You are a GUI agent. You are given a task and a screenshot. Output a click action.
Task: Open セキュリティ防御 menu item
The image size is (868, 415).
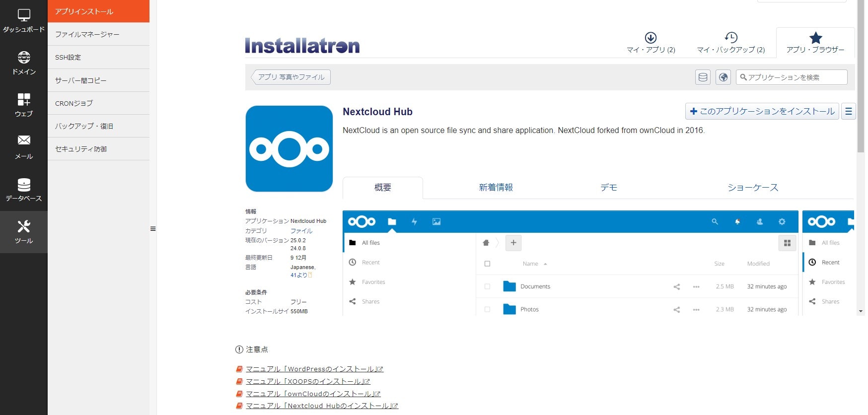98,148
